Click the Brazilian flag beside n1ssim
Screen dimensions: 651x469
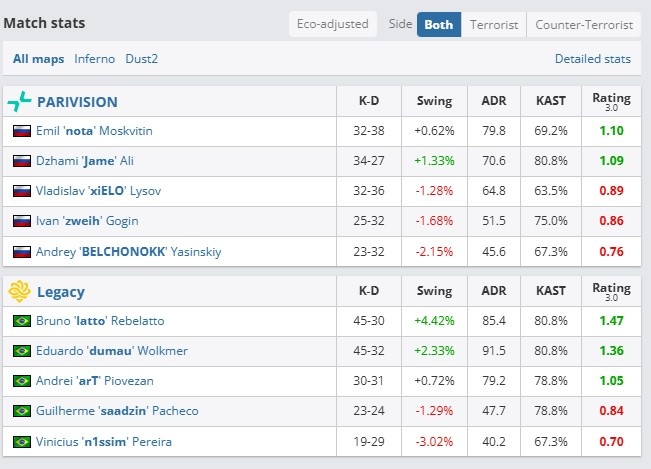(22, 442)
